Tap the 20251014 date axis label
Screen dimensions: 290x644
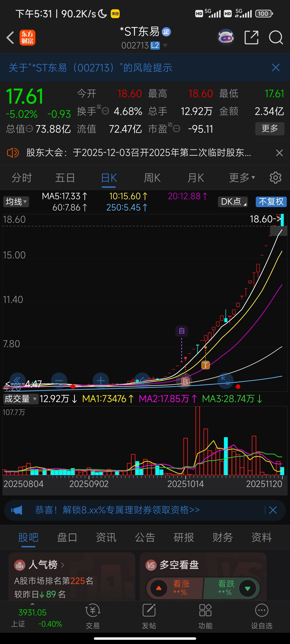tap(185, 484)
